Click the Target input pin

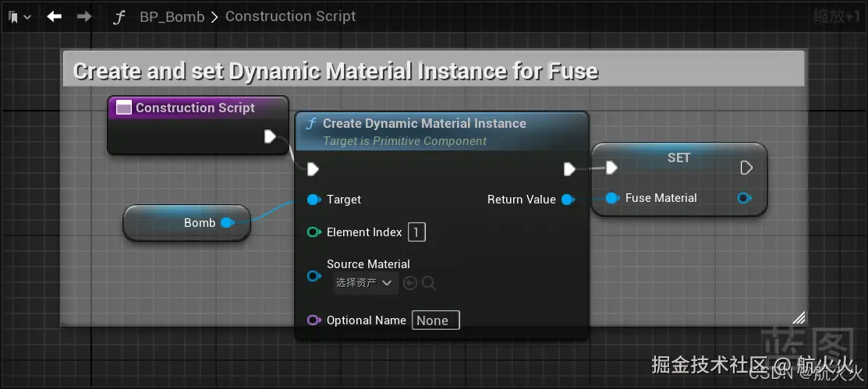[314, 200]
